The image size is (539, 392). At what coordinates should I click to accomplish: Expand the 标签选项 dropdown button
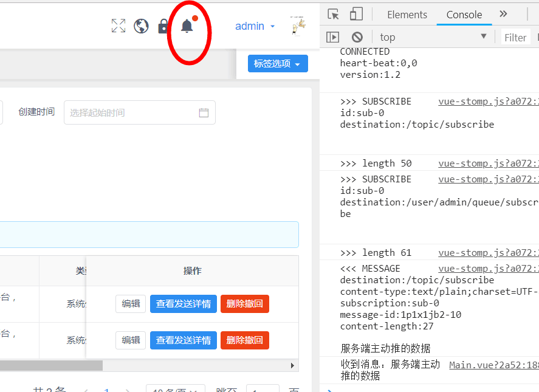coord(278,63)
